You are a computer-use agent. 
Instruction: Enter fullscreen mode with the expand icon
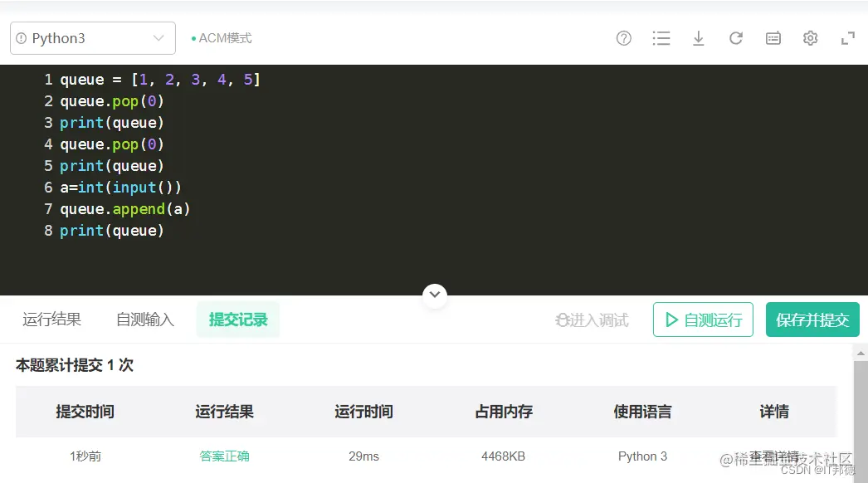[x=847, y=38]
